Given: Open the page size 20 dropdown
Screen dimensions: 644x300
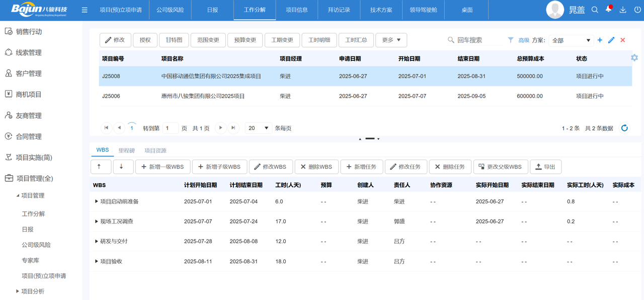Looking at the screenshot, I should click(x=259, y=128).
